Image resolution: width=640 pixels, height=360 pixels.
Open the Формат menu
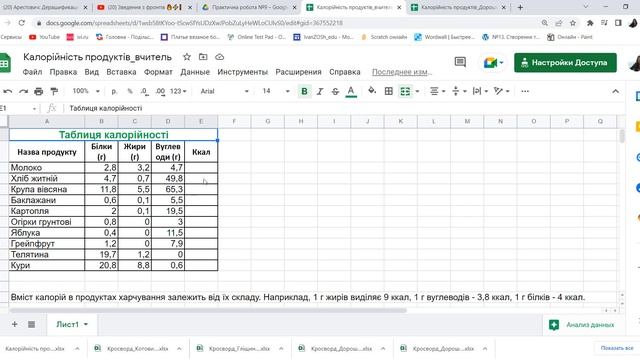tap(158, 72)
